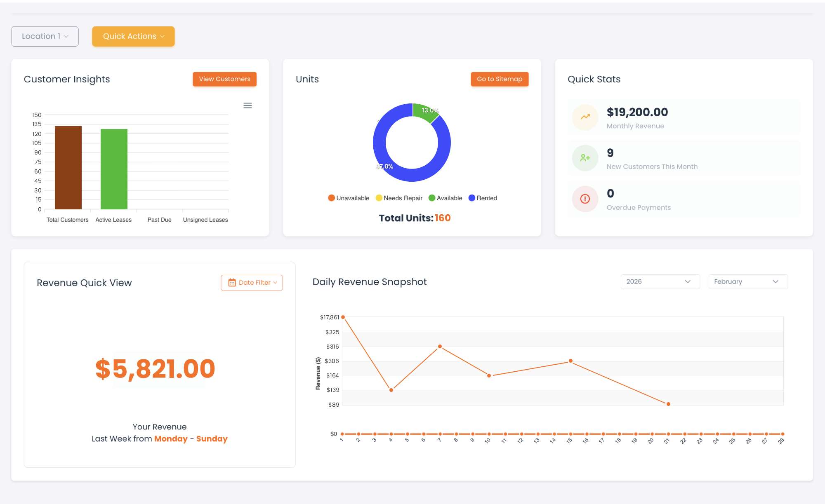Toggle the Rented legend item
The image size is (825, 504).
pos(483,198)
